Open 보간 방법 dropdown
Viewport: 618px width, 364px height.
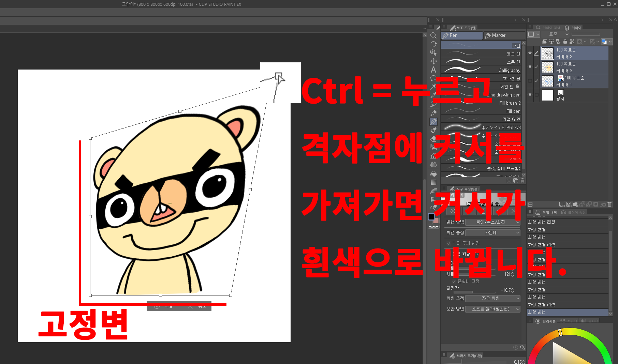tap(492, 309)
